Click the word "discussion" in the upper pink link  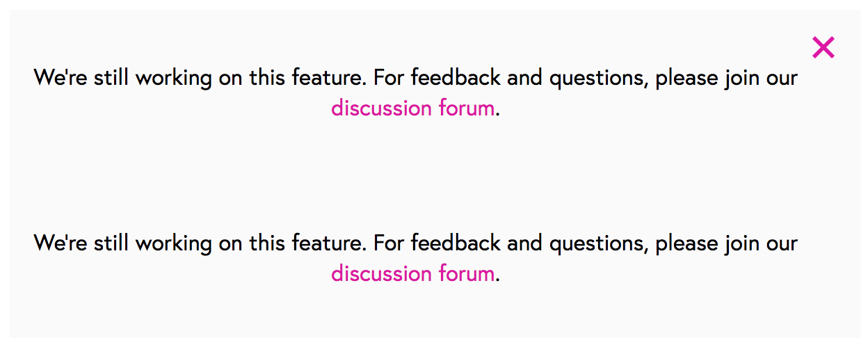(x=381, y=108)
